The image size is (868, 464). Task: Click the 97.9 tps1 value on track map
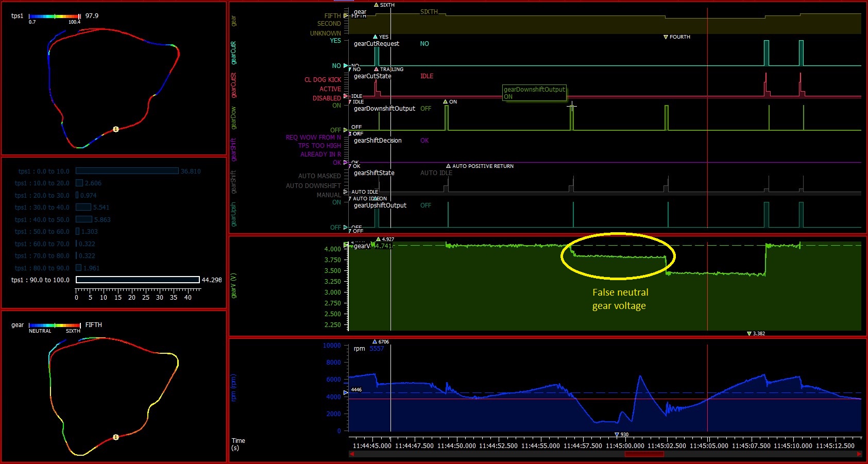(x=92, y=16)
